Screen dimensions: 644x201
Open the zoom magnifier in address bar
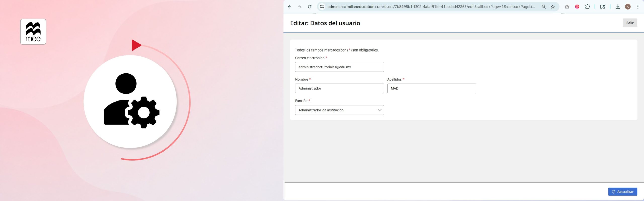tap(544, 7)
